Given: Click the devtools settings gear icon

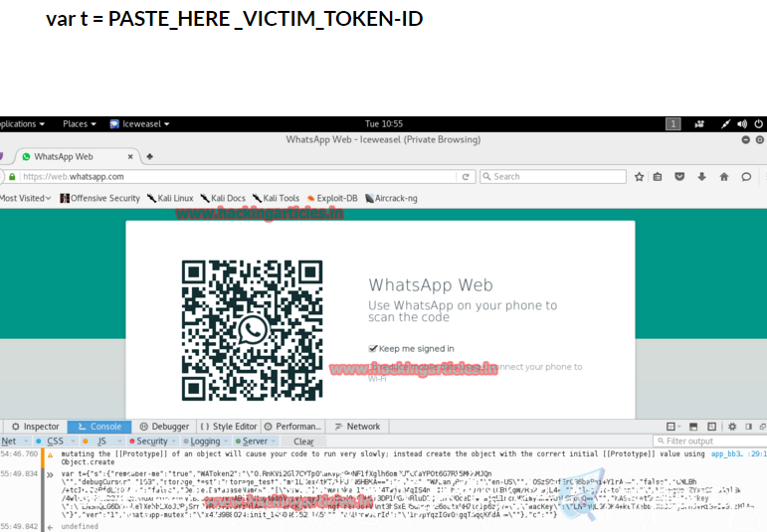Looking at the screenshot, I should 732,427.
